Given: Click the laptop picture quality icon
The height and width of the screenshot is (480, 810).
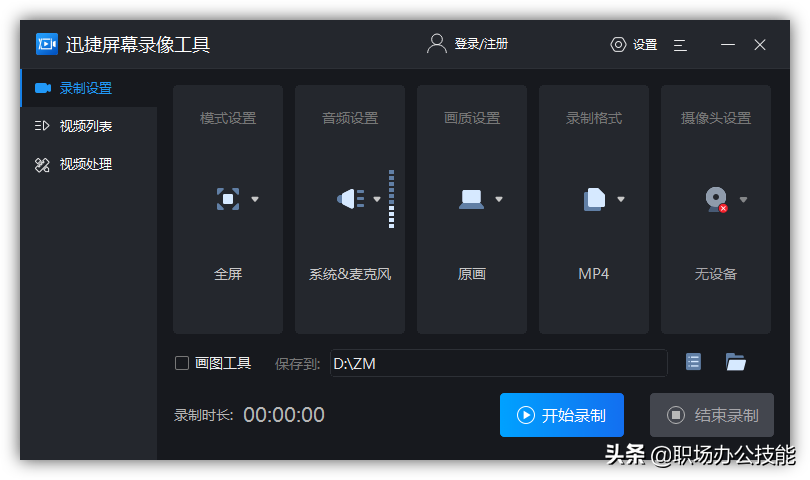Looking at the screenshot, I should [x=472, y=199].
